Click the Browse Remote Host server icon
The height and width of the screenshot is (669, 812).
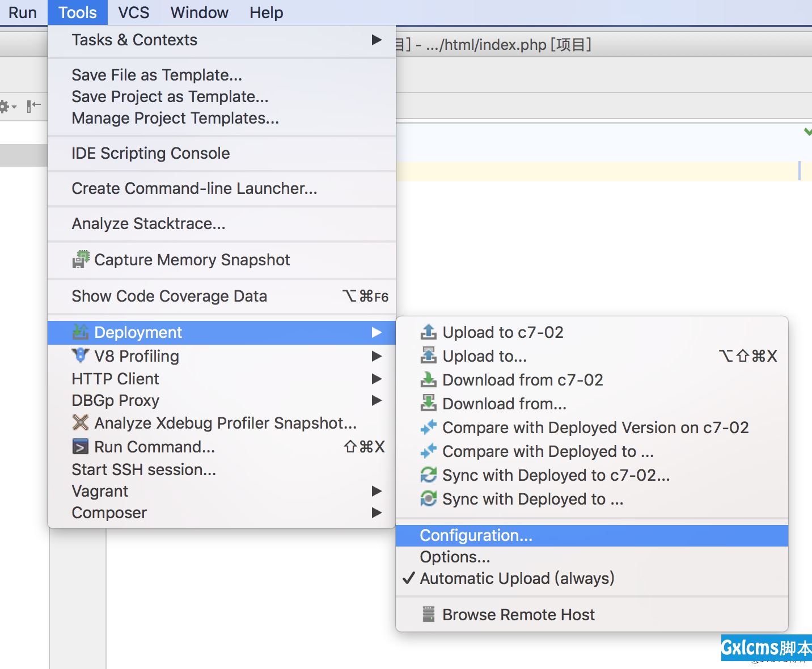pos(429,614)
